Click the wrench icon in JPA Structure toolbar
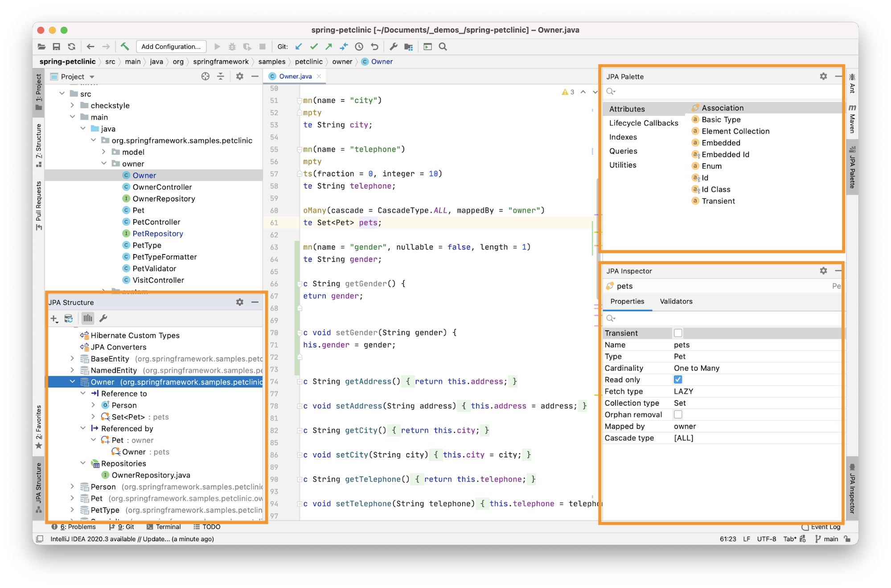This screenshot has width=891, height=588. [x=103, y=318]
